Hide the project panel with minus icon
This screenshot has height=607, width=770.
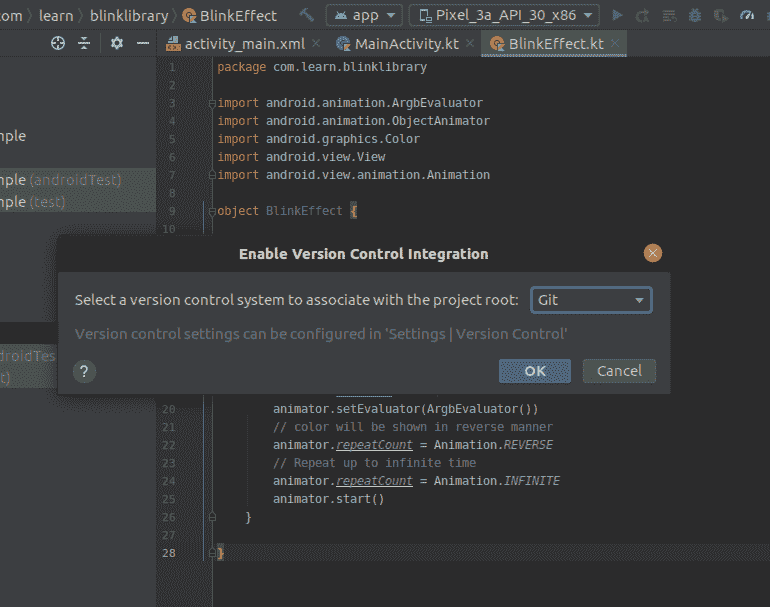click(x=143, y=43)
